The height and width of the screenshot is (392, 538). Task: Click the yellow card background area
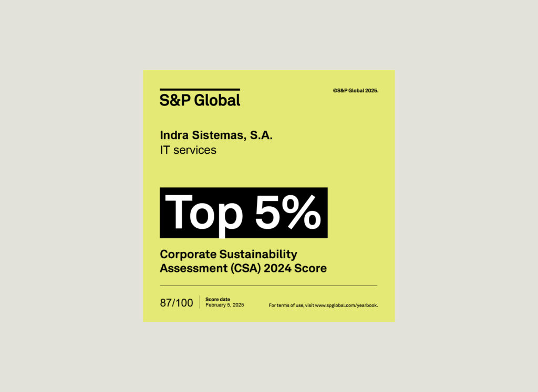[342, 157]
